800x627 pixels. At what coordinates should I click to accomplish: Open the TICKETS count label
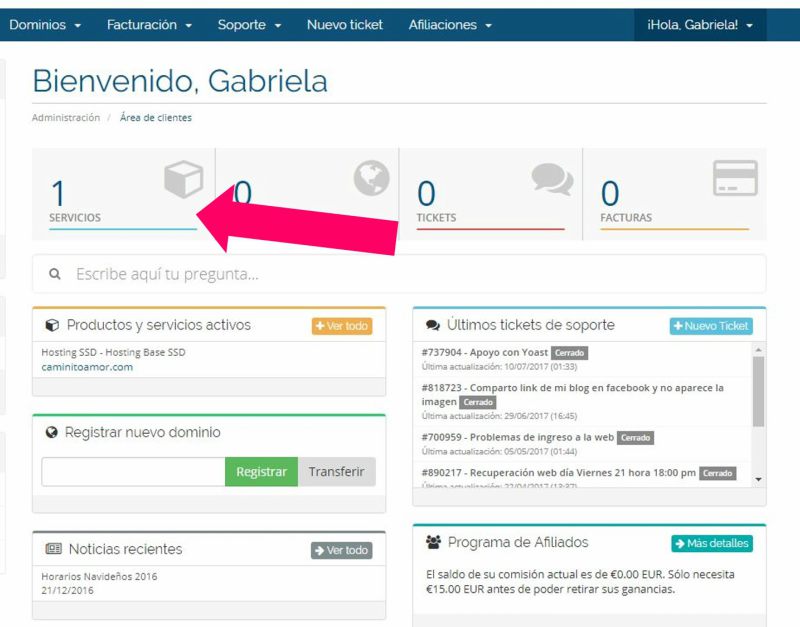[x=436, y=218]
